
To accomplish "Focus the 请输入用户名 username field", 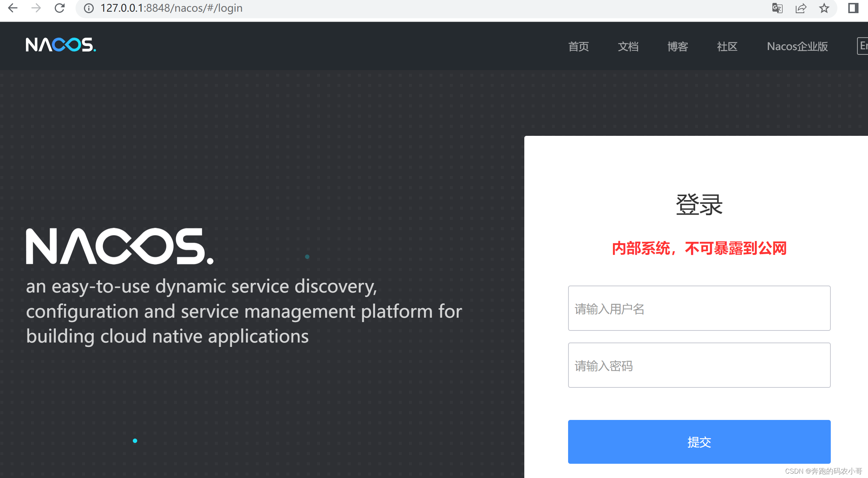I will pyautogui.click(x=699, y=309).
